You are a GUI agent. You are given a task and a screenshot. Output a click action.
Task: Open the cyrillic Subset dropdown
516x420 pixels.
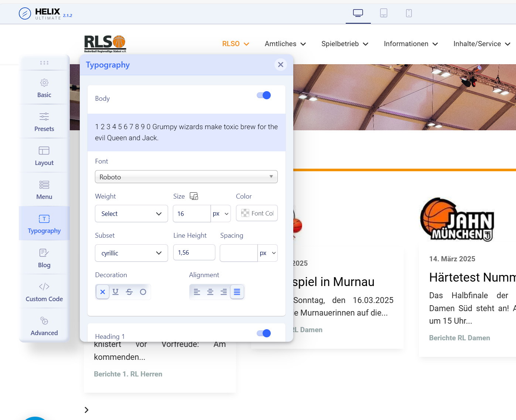point(131,253)
